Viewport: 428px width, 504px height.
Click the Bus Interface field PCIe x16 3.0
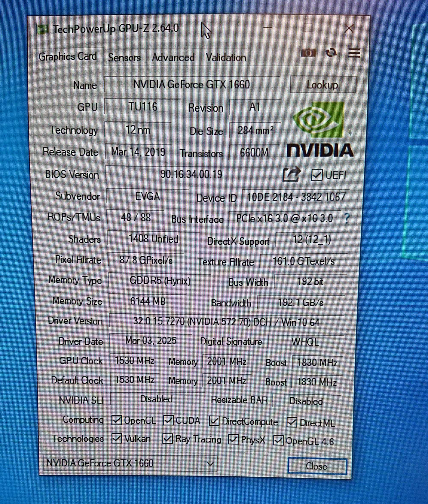click(285, 218)
